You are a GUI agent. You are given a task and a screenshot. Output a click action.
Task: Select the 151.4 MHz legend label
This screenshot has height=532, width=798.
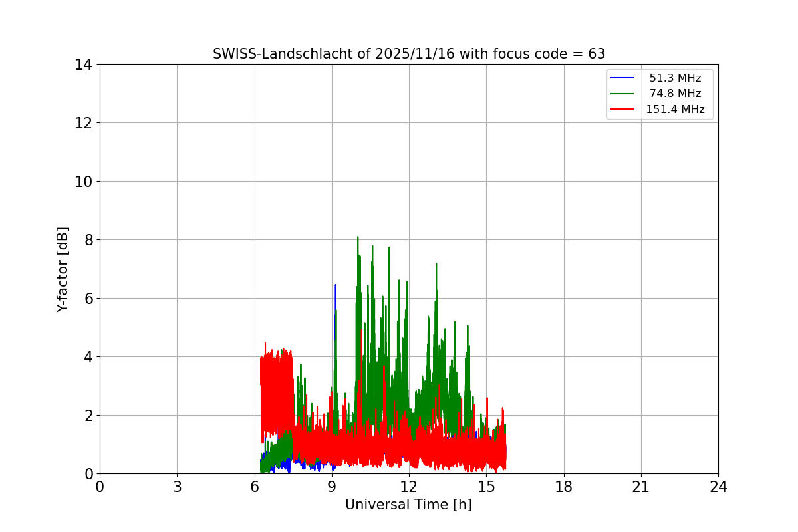click(675, 110)
